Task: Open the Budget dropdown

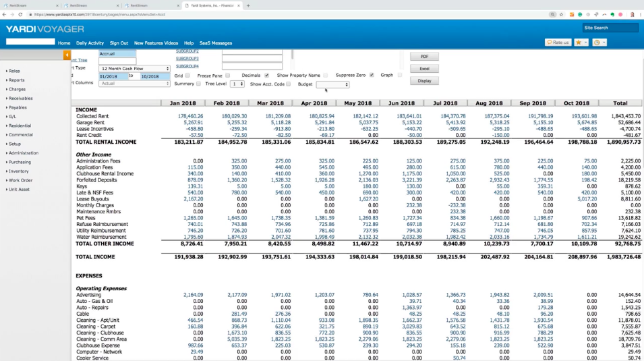Action: (x=332, y=84)
